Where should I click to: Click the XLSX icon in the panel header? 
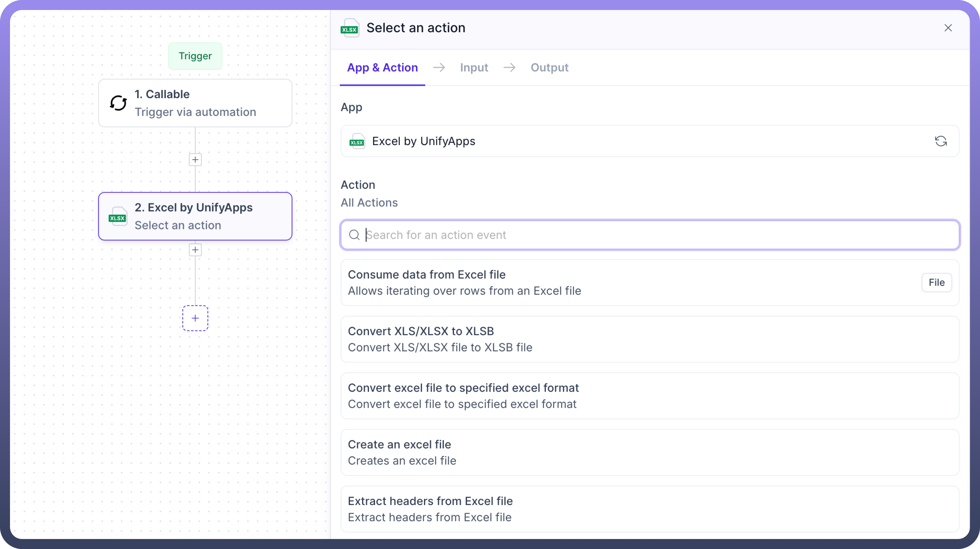349,28
